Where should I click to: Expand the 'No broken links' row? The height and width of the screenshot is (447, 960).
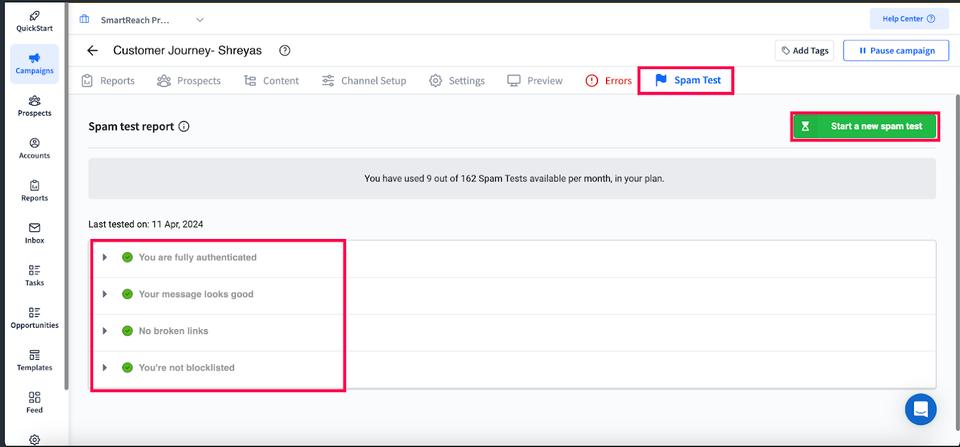click(105, 331)
